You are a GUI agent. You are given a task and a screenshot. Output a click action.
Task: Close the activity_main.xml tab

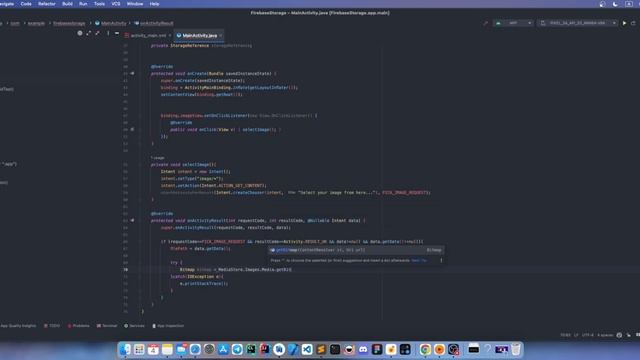170,36
